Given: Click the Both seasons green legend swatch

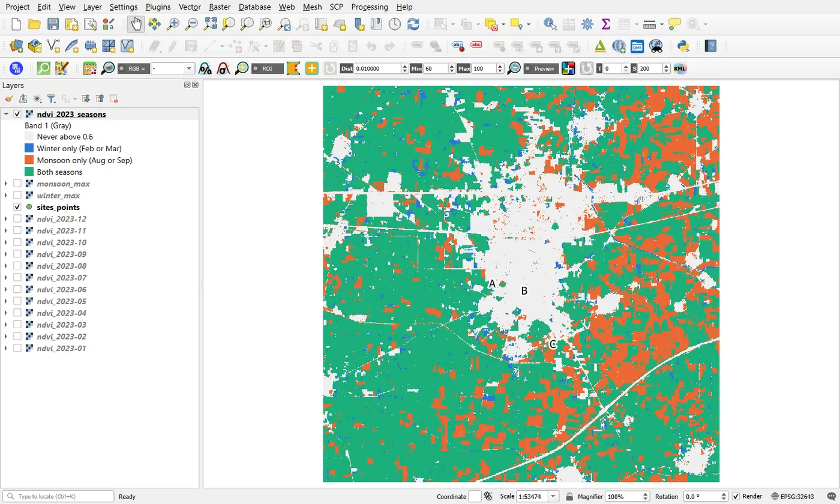Looking at the screenshot, I should click(28, 172).
